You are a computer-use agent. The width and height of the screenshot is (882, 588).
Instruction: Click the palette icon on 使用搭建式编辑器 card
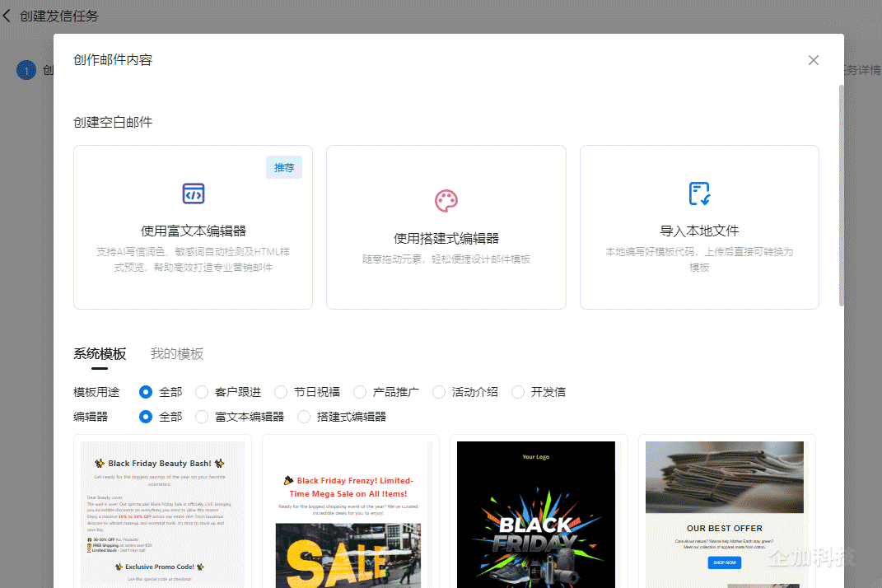tap(446, 200)
